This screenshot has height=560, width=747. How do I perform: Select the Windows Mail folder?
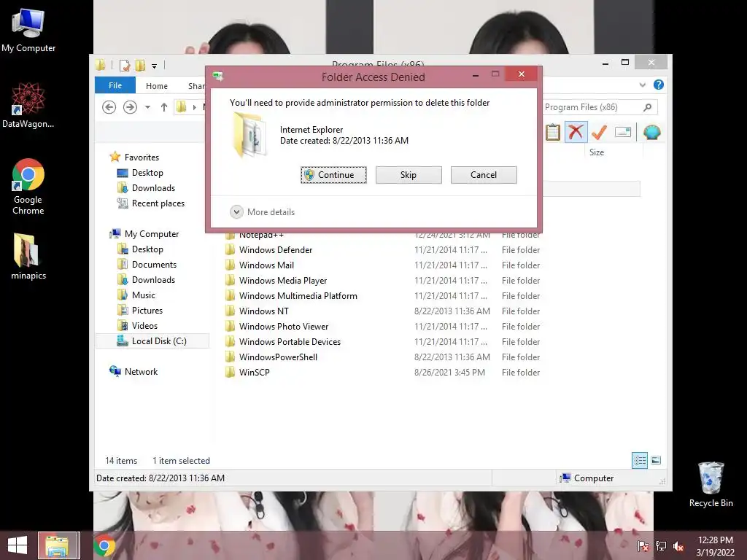click(x=266, y=265)
